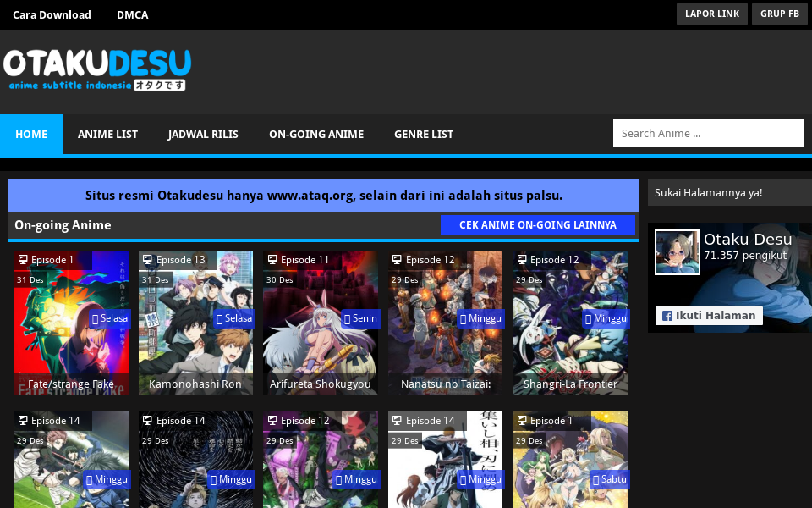Open the Home tab
Image resolution: width=812 pixels, height=508 pixels.
(x=31, y=135)
